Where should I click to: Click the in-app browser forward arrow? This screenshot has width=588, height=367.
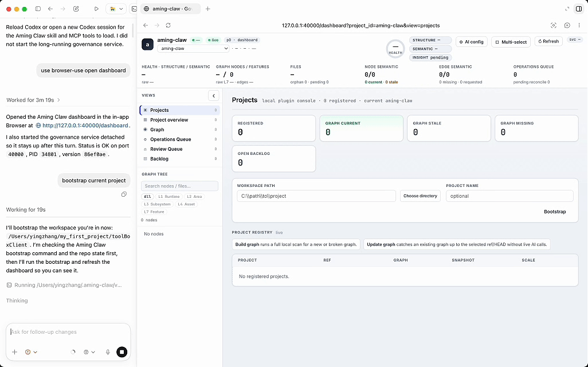coord(157,25)
